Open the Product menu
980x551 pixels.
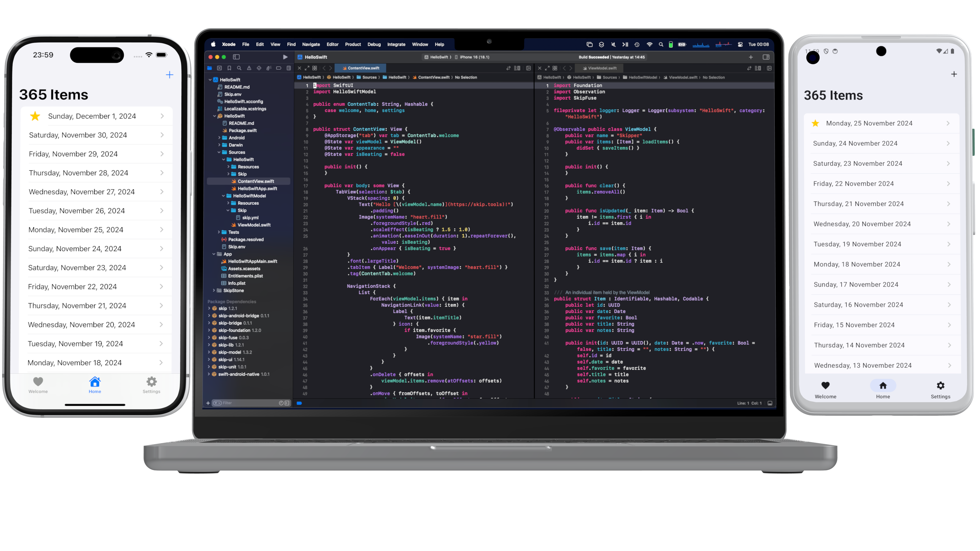tap(353, 44)
